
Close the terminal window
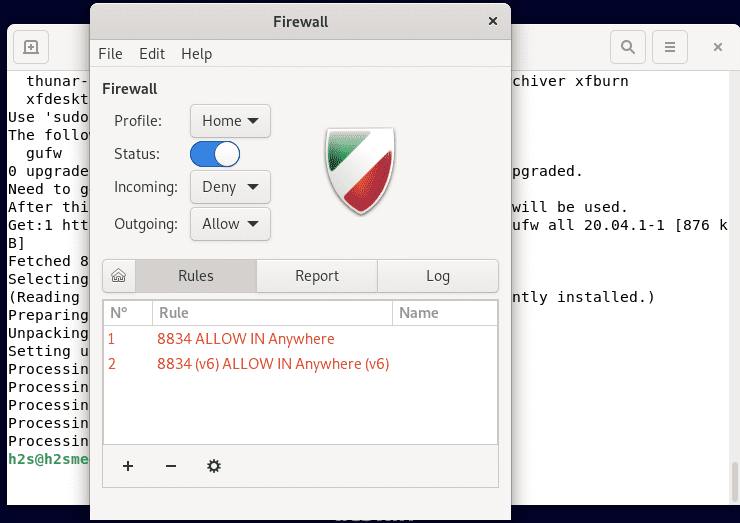point(718,47)
